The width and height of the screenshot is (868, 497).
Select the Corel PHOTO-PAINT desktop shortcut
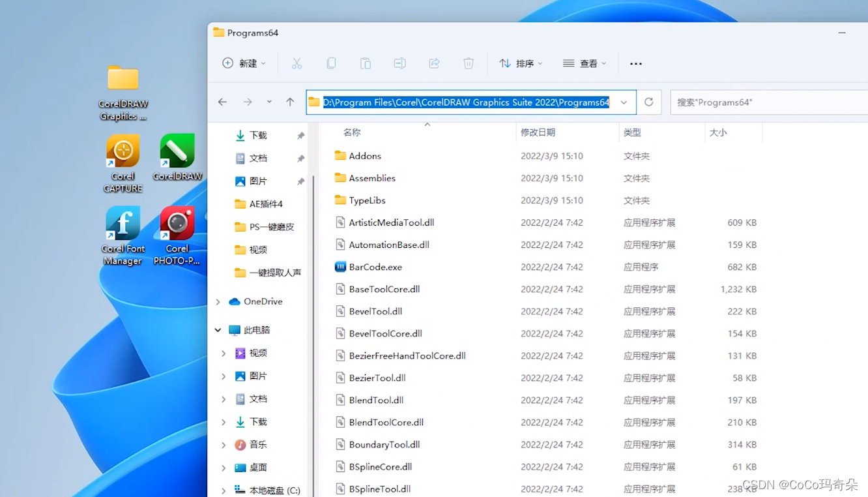177,236
